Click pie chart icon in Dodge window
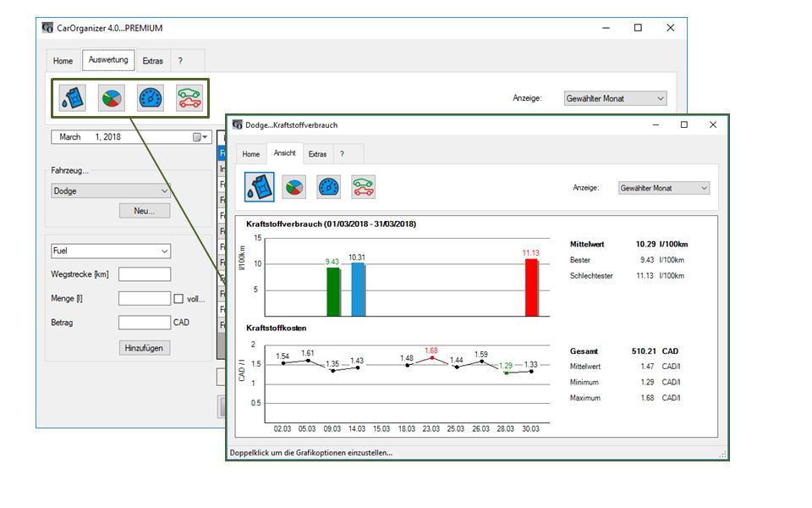The height and width of the screenshot is (508, 812). coord(294,187)
